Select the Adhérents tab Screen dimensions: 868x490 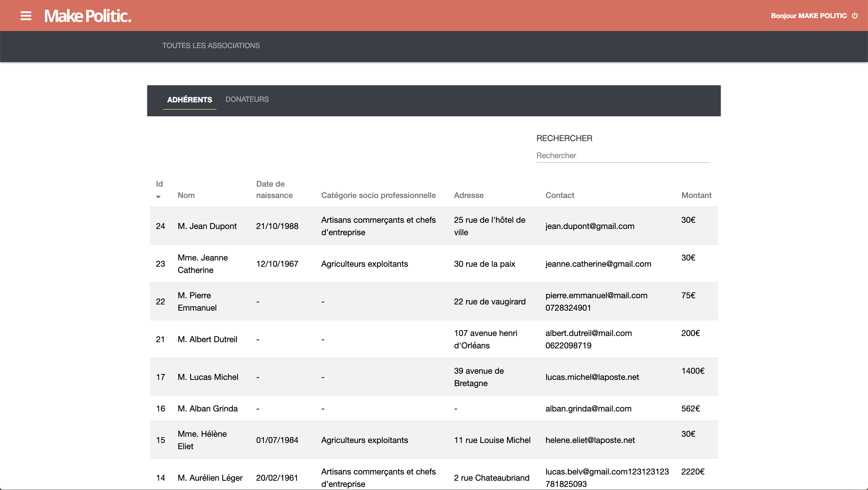point(189,100)
